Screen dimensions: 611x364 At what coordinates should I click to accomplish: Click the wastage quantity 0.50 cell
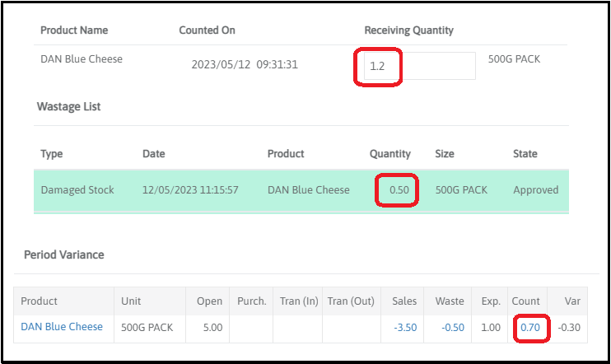[x=399, y=190]
